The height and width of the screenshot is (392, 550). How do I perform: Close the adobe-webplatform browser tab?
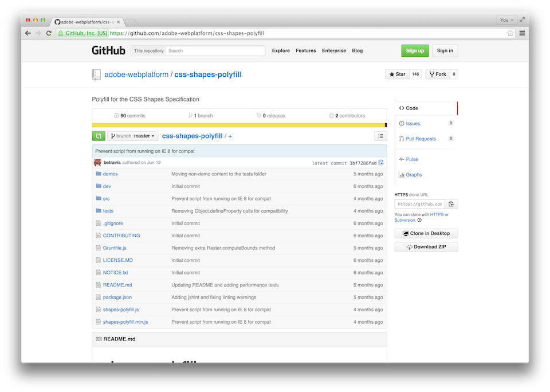[118, 22]
